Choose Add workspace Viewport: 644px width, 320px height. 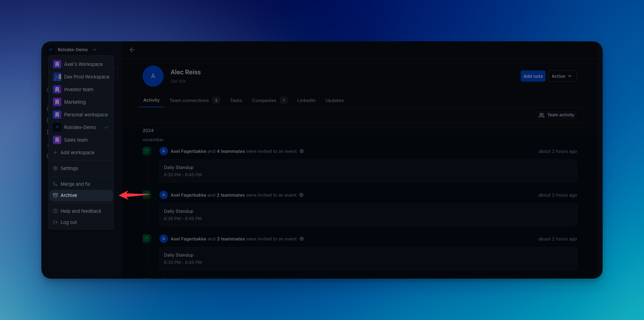point(81,152)
